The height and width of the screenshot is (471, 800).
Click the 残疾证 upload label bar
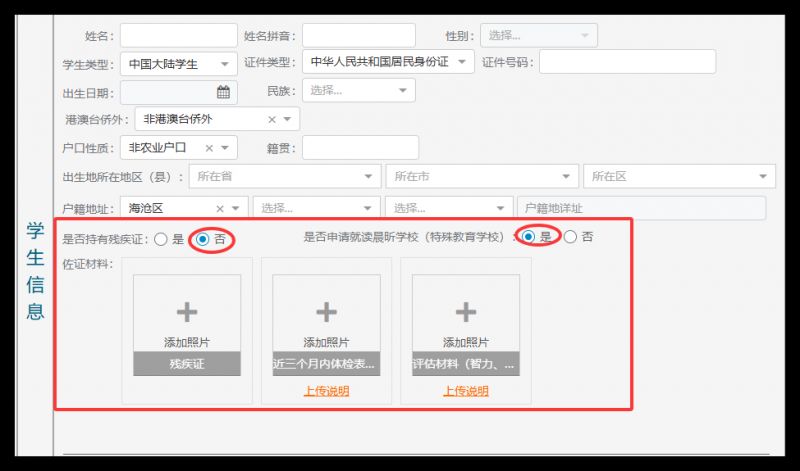click(x=187, y=364)
